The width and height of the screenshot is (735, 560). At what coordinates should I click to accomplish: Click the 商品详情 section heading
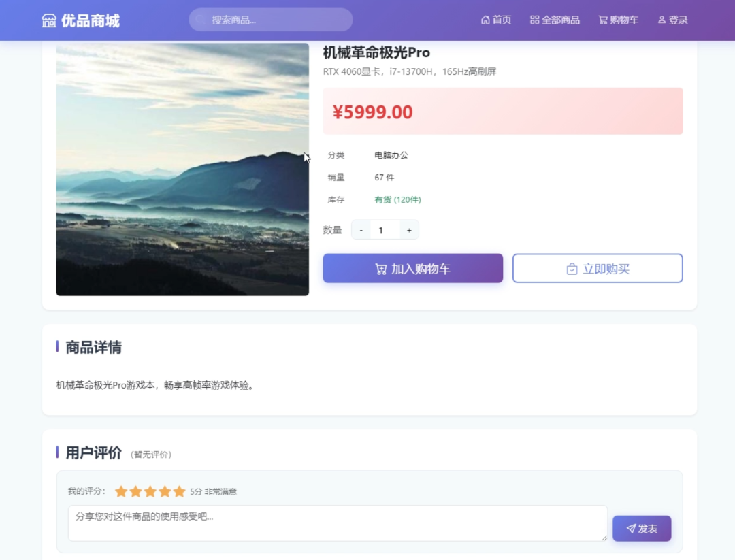coord(94,347)
